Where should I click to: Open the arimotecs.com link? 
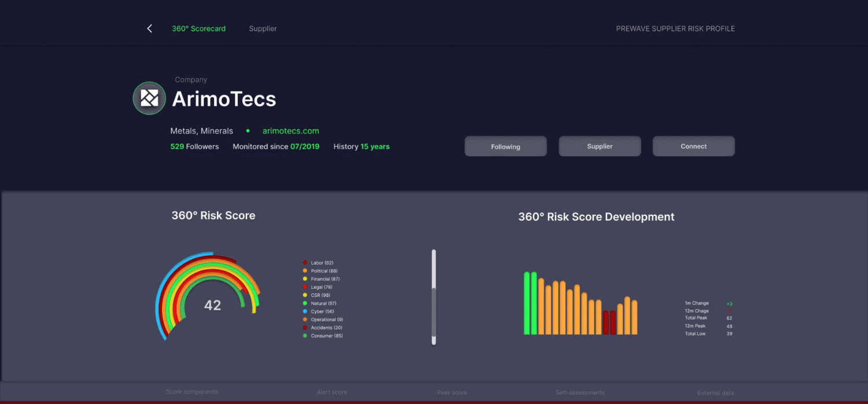tap(290, 131)
